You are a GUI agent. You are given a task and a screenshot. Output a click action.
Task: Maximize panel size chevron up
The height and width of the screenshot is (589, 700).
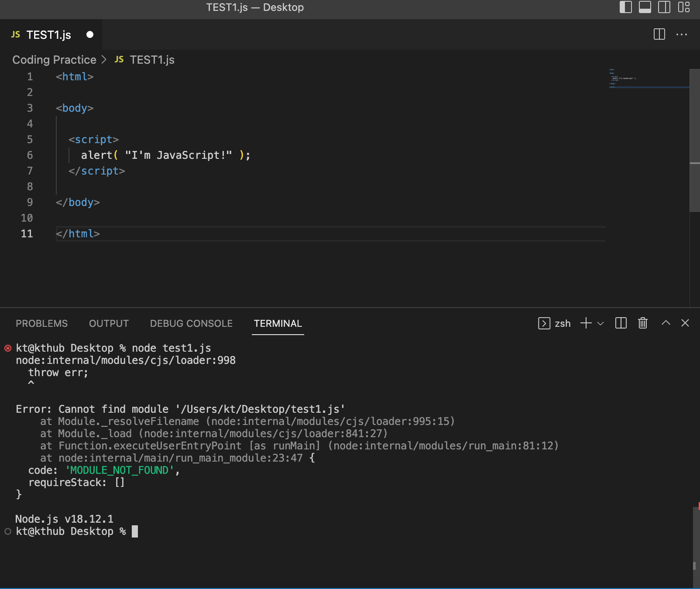point(666,323)
